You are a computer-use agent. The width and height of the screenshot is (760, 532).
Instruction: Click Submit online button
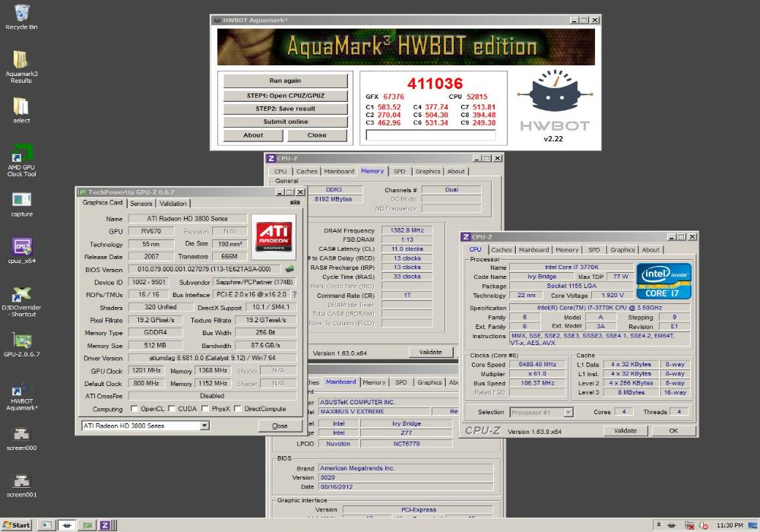pyautogui.click(x=285, y=122)
